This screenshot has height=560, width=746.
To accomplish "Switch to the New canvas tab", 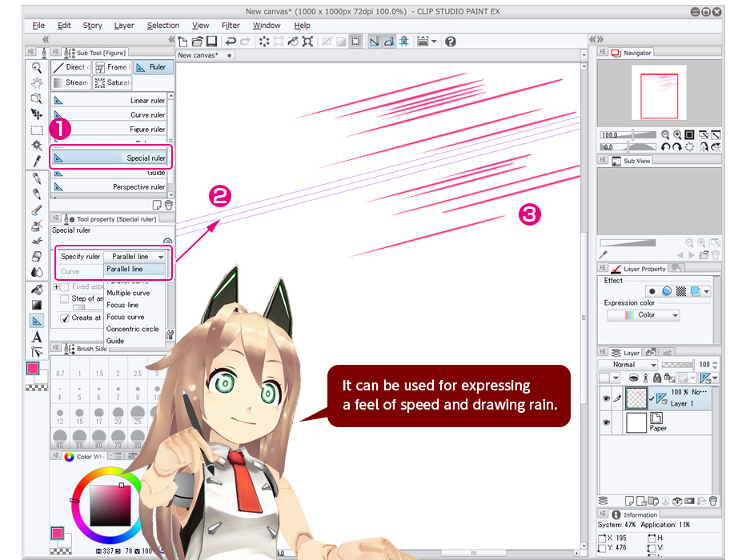I will pos(200,55).
